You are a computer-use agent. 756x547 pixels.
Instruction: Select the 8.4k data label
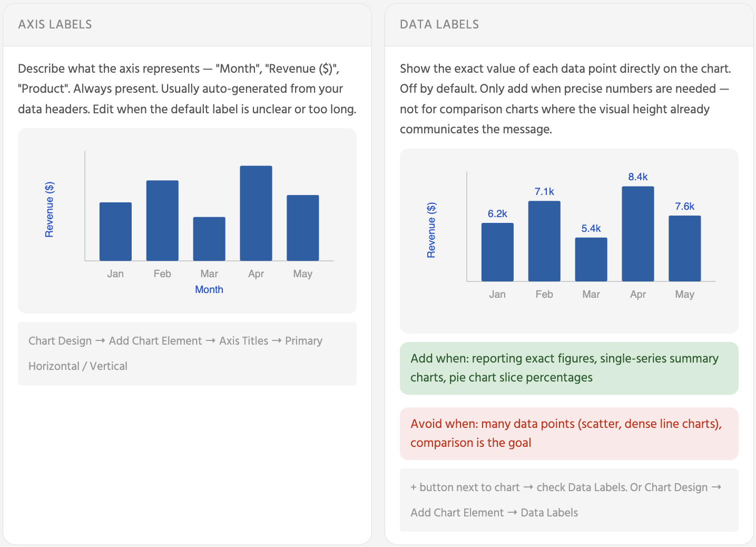point(637,177)
